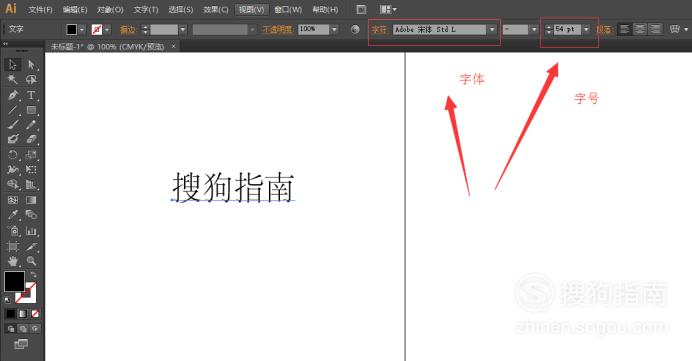Select the Pen tool

[x=12, y=95]
